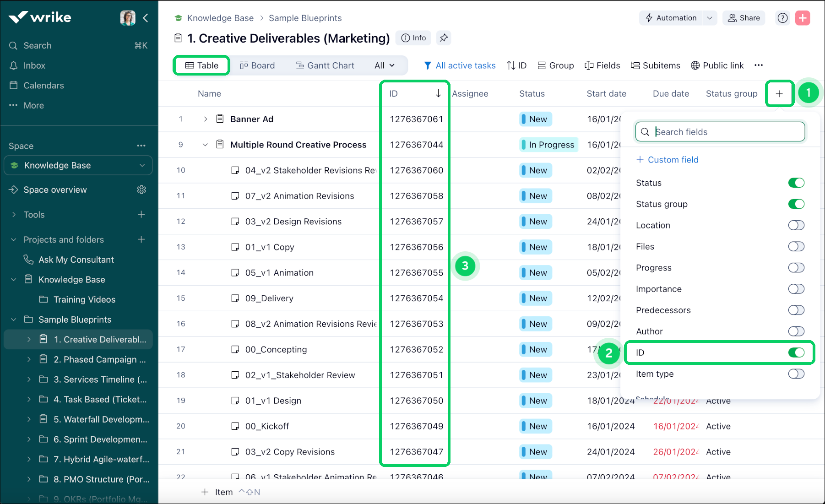The image size is (825, 504).
Task: Click the user profile avatar
Action: coord(127,18)
